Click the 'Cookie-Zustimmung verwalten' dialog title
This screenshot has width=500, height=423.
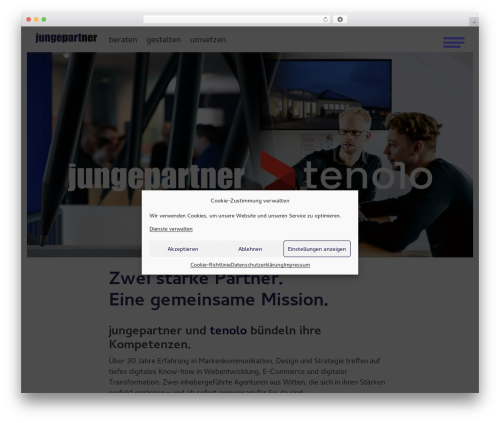pyautogui.click(x=250, y=201)
